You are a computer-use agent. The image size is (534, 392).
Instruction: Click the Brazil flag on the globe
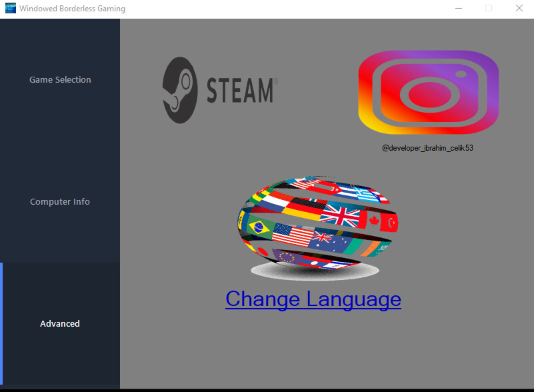point(259,227)
